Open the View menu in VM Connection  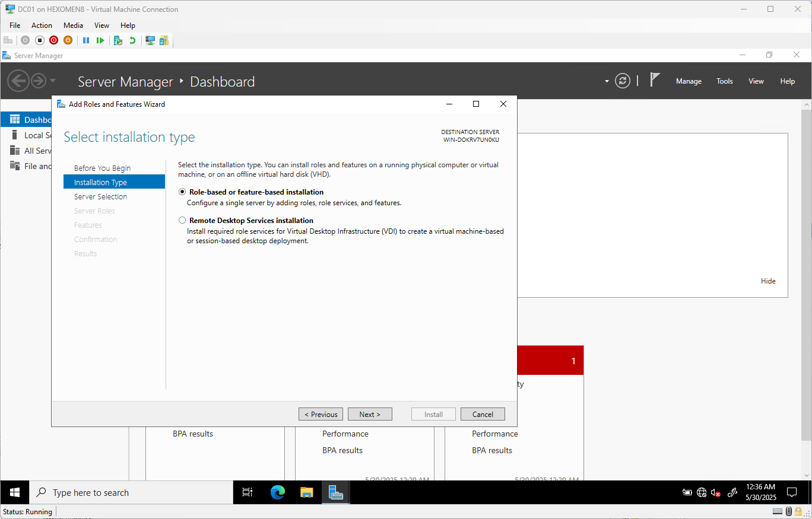(x=101, y=26)
